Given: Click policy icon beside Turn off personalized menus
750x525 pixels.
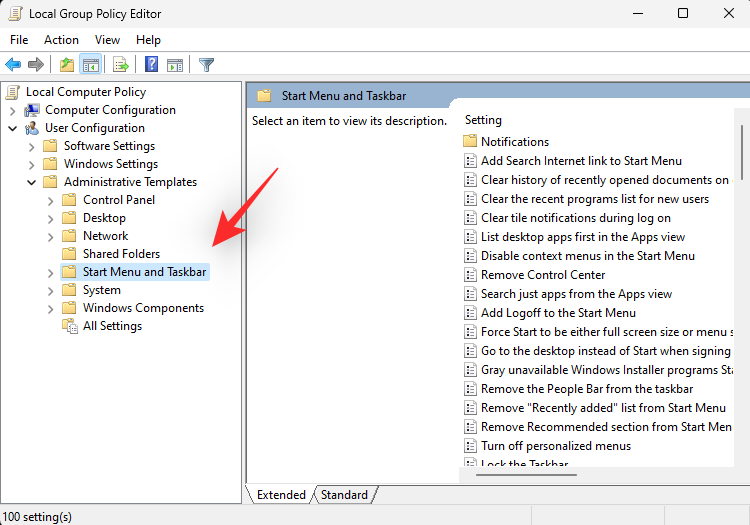Looking at the screenshot, I should point(471,446).
